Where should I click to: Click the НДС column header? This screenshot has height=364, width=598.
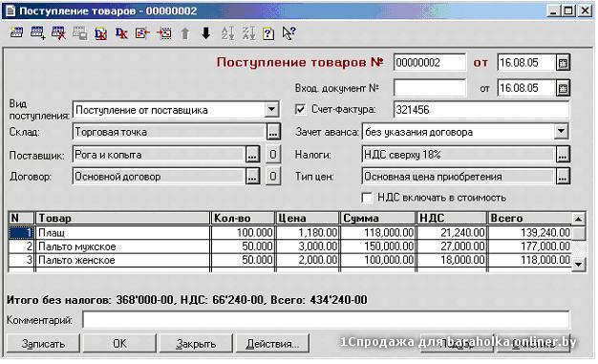[452, 218]
